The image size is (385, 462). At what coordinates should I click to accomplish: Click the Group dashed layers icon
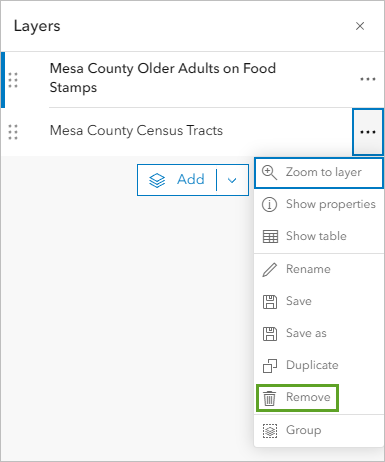[270, 431]
